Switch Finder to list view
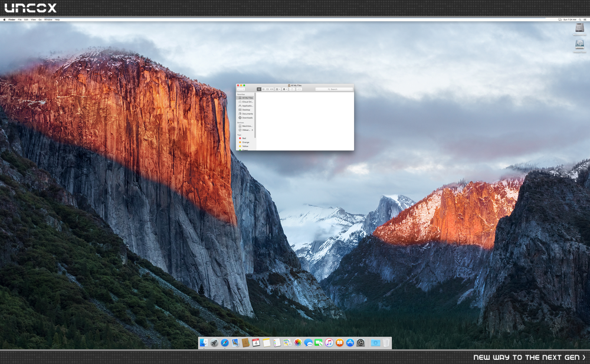This screenshot has height=364, width=590. pos(263,89)
